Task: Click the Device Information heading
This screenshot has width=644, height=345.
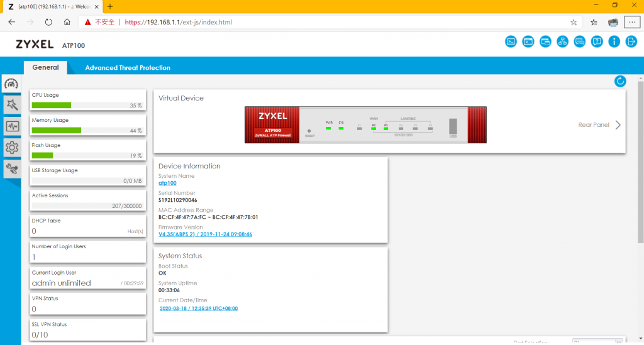Action: [189, 166]
